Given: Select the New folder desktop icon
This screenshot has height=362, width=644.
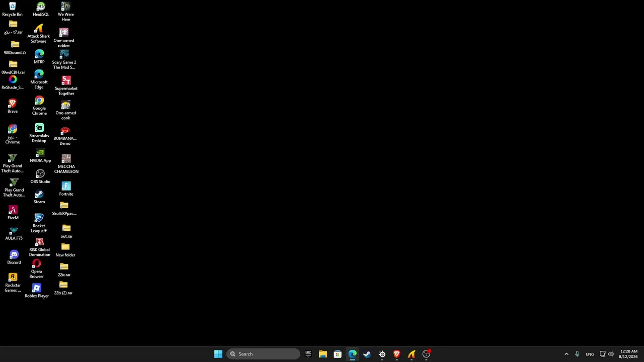Looking at the screenshot, I should click(65, 250).
